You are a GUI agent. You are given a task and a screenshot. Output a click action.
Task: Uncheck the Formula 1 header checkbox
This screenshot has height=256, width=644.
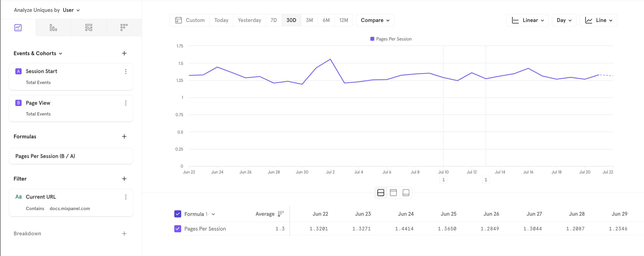pyautogui.click(x=178, y=214)
